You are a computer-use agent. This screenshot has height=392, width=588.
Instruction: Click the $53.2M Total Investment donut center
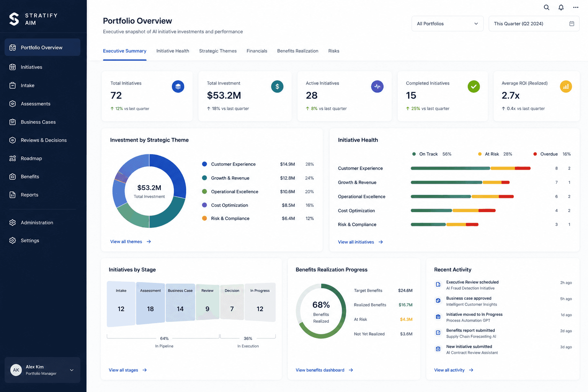[149, 191]
